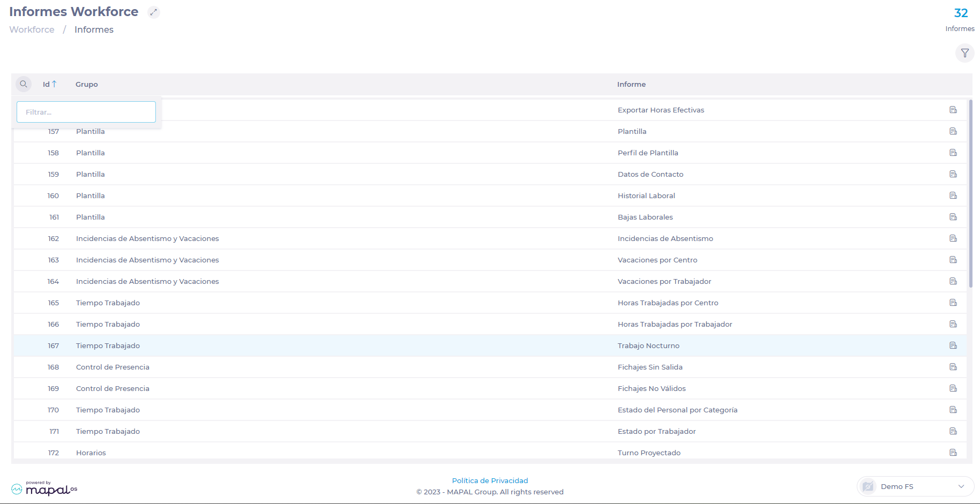Screen dimensions: 980x504
Task: Click Exportar Horas Efectivas report name
Action: coord(661,110)
